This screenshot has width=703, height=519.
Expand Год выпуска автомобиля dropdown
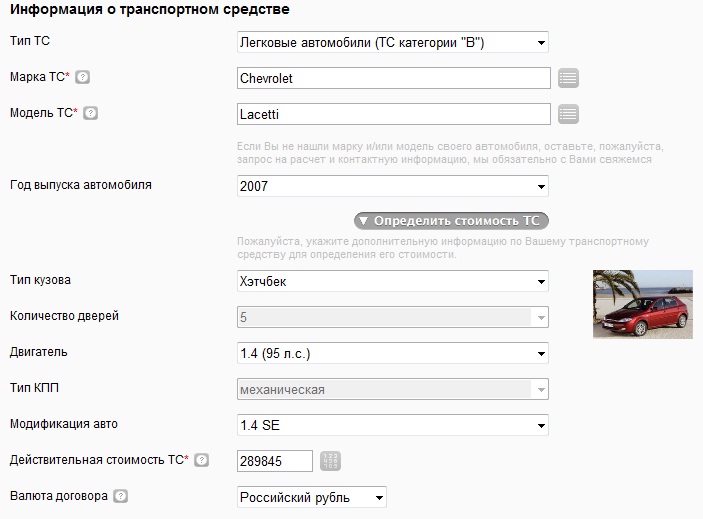393,186
